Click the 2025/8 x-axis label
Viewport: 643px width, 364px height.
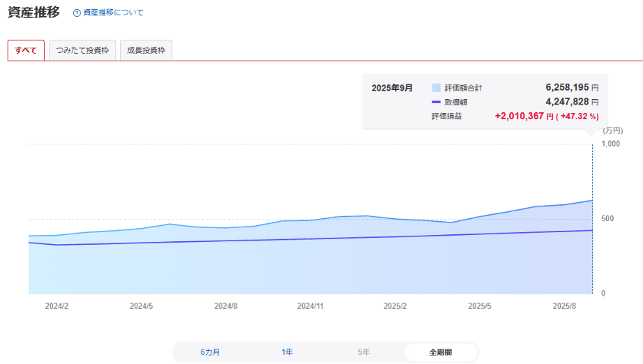tap(564, 306)
